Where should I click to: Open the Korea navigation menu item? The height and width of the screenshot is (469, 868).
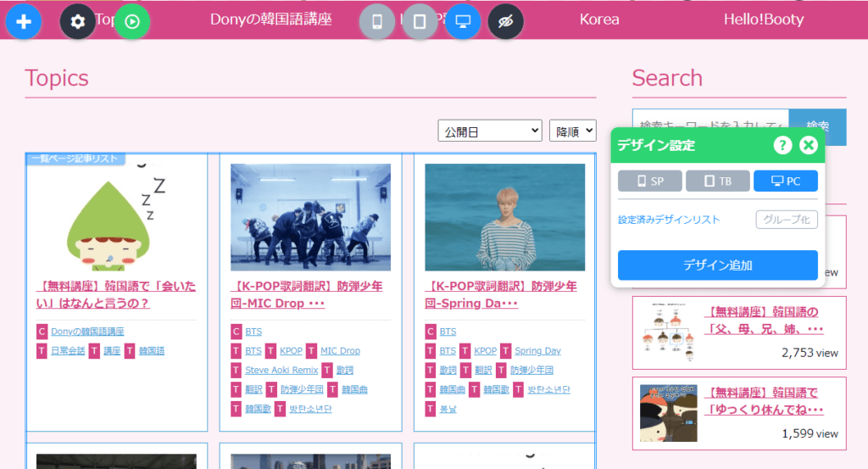point(599,20)
